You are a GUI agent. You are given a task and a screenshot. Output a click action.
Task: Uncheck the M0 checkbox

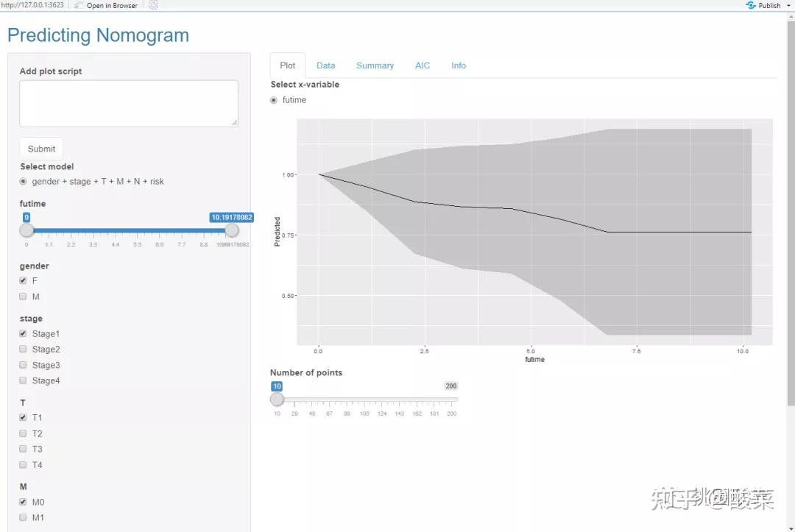point(24,502)
